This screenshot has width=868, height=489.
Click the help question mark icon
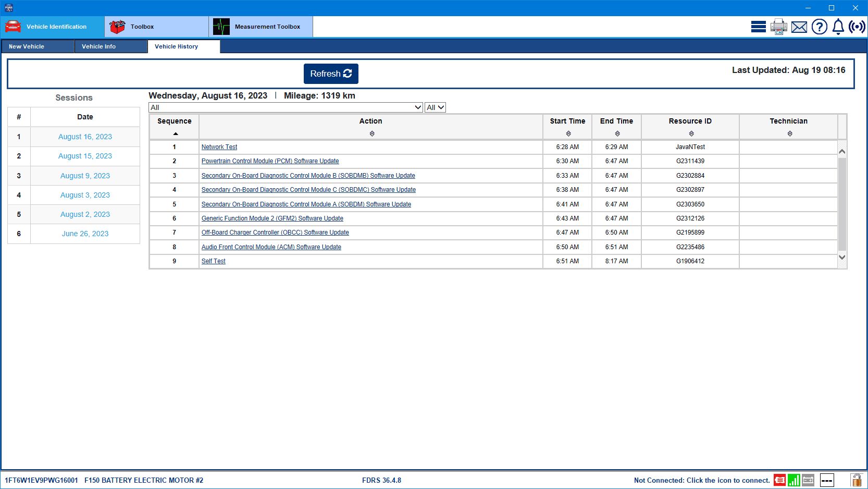coord(819,27)
